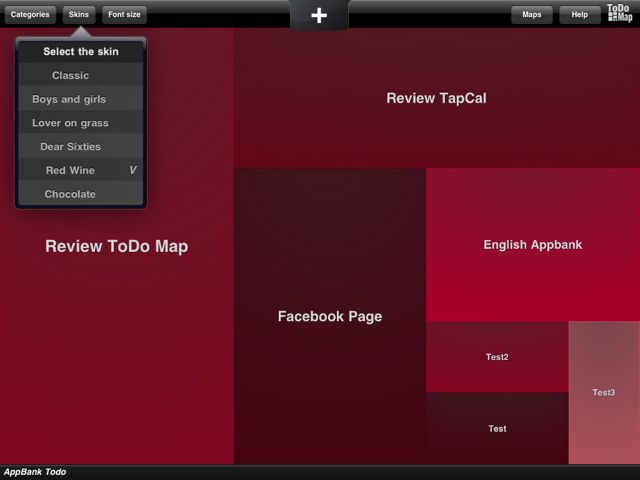The width and height of the screenshot is (640, 480).
Task: Open the Maps list
Action: pos(531,15)
